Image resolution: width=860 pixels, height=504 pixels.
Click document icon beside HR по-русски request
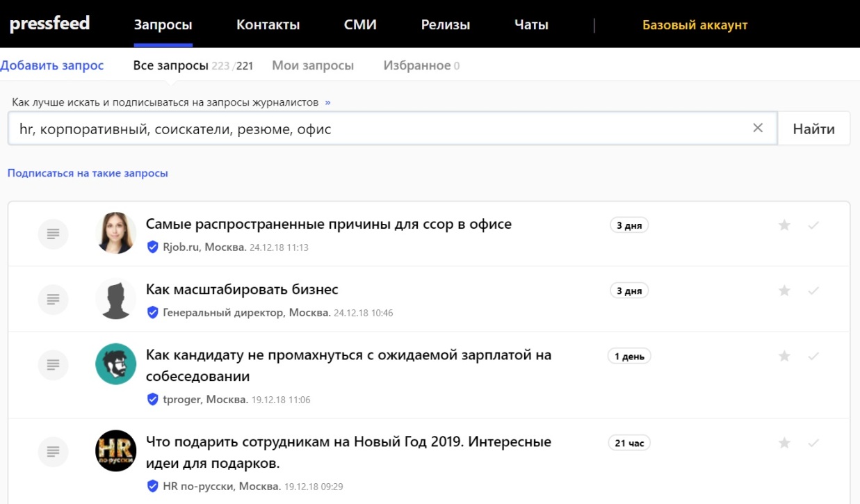[x=53, y=450]
